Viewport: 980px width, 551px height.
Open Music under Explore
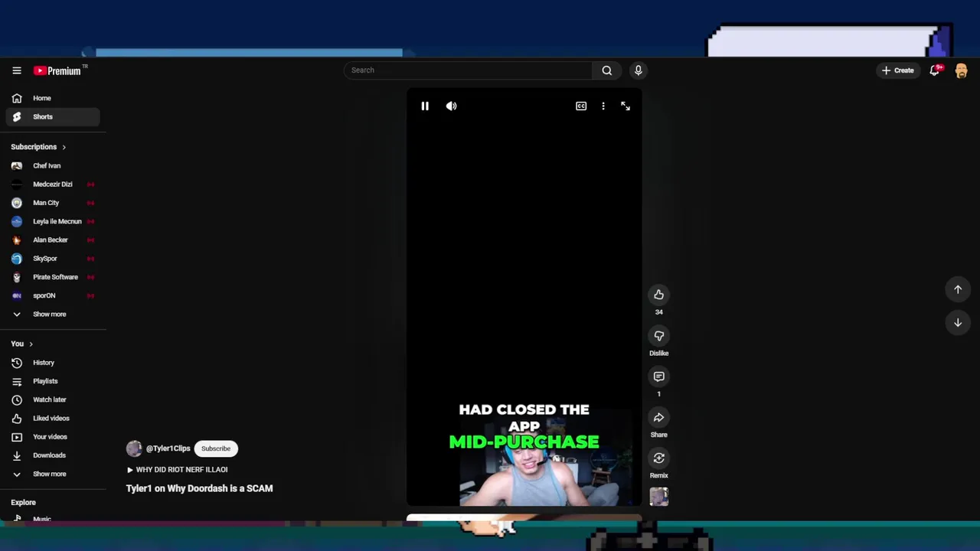click(x=53, y=519)
